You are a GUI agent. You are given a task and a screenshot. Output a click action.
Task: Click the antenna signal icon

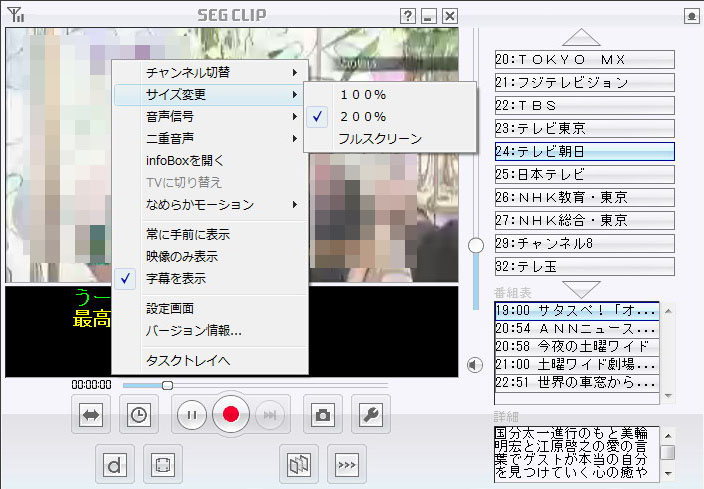pyautogui.click(x=16, y=15)
